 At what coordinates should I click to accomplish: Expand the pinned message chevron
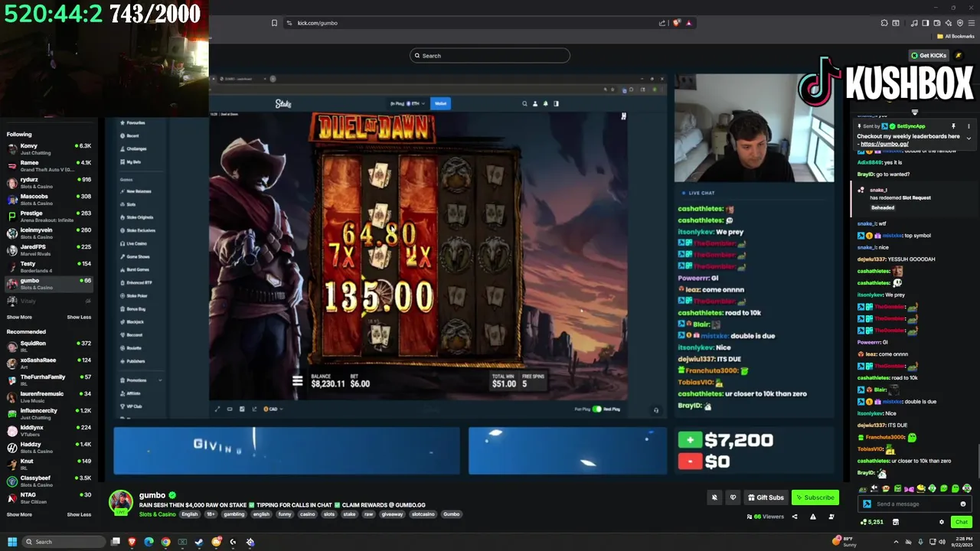969,139
